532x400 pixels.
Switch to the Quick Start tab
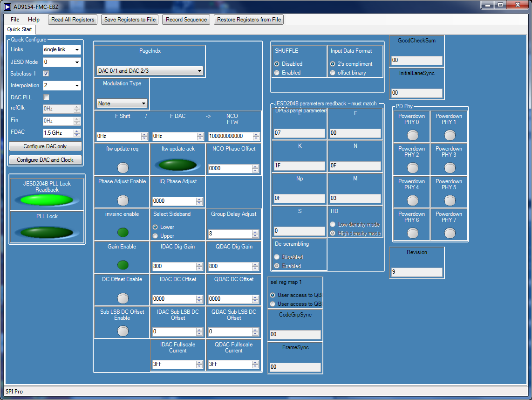point(20,29)
